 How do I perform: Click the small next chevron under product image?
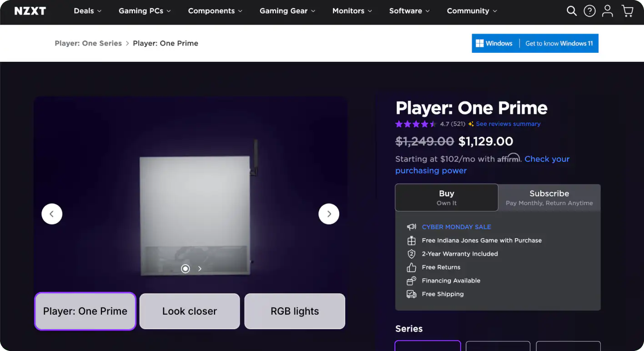pos(200,269)
